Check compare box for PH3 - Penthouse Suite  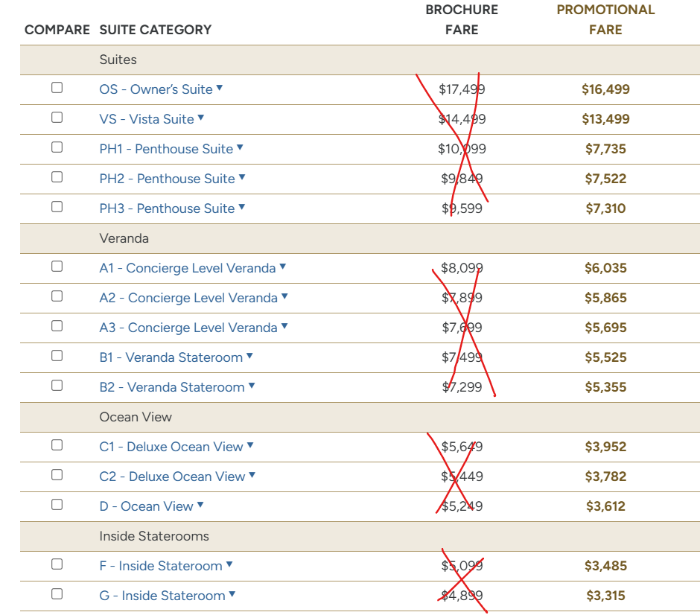[57, 207]
